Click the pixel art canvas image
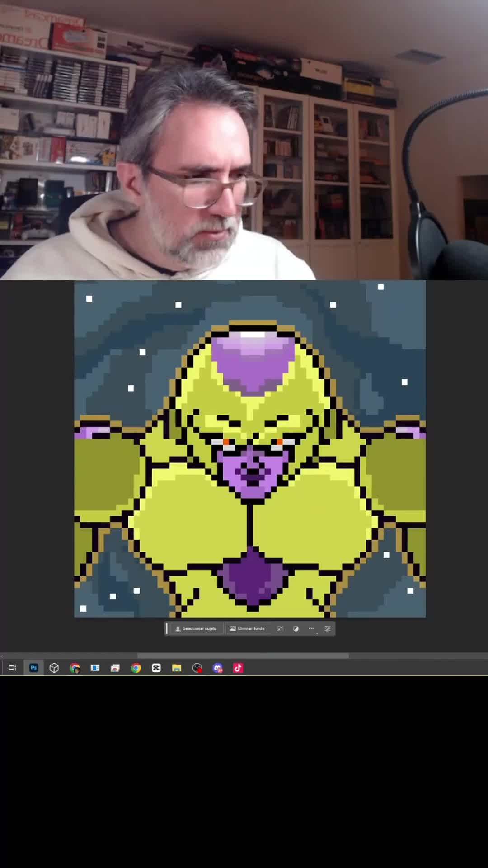This screenshot has height=868, width=488. 250,449
